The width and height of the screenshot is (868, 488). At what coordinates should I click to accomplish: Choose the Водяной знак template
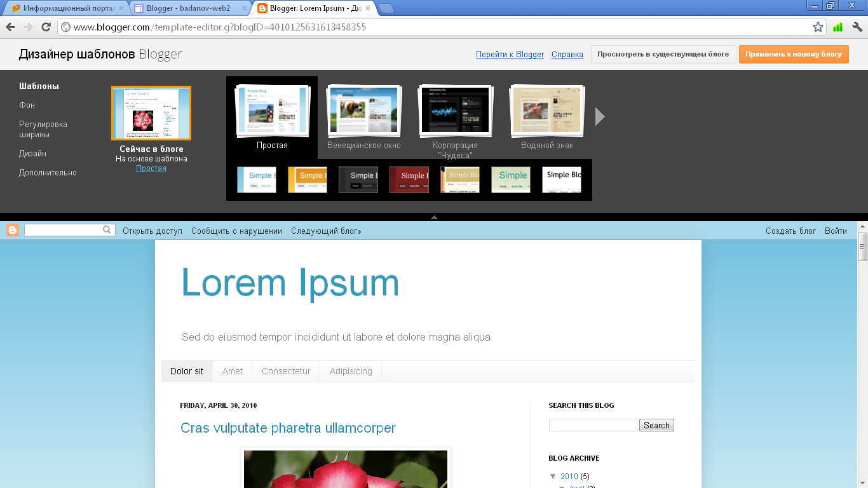547,117
